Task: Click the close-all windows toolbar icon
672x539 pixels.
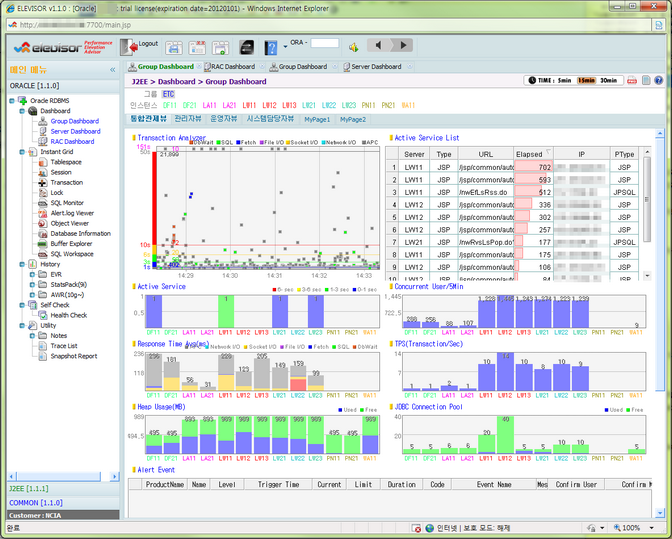Action: 197,48
